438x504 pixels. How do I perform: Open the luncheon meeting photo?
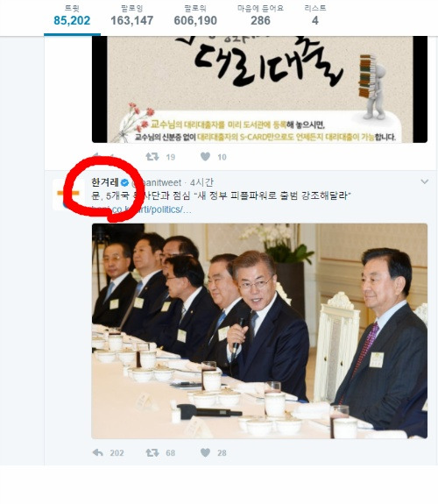click(259, 330)
